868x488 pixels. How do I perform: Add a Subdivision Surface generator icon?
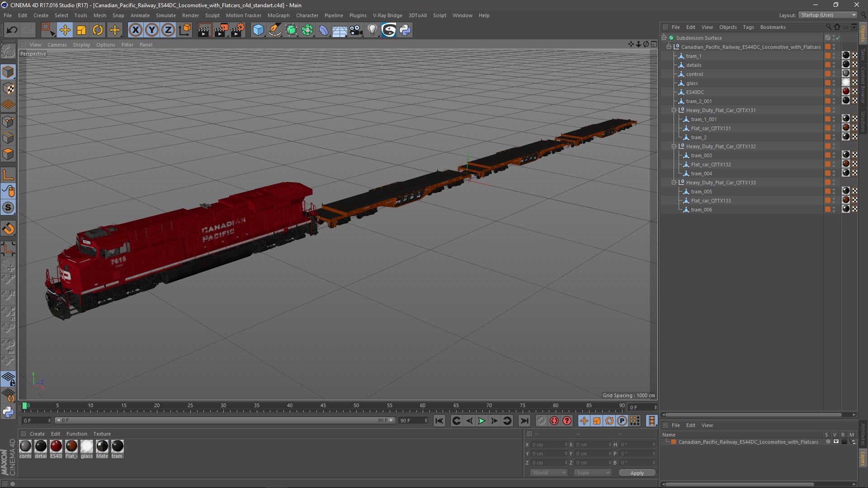291,30
